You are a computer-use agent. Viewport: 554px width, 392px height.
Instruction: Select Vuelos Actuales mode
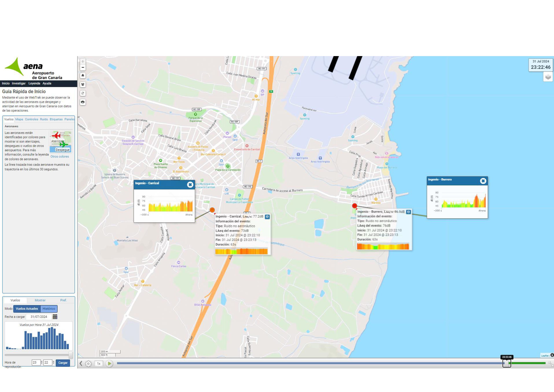tap(27, 308)
